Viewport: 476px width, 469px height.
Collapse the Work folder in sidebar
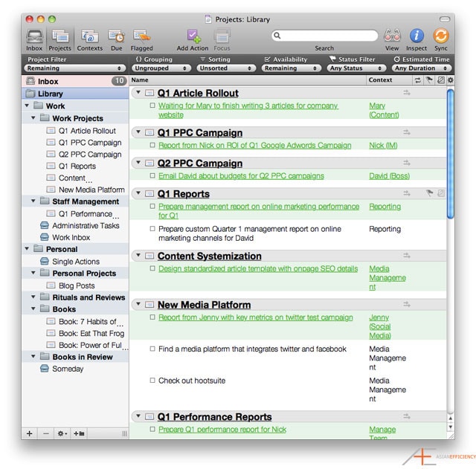pos(27,106)
